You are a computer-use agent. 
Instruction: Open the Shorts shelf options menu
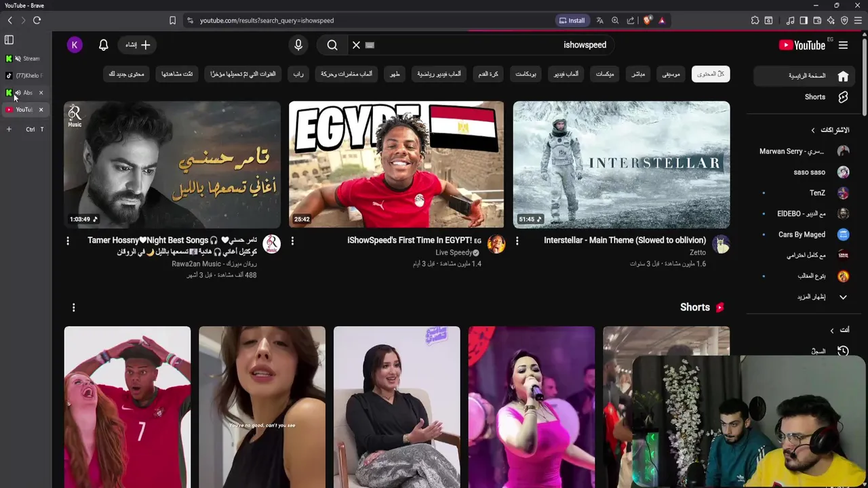coord(73,308)
